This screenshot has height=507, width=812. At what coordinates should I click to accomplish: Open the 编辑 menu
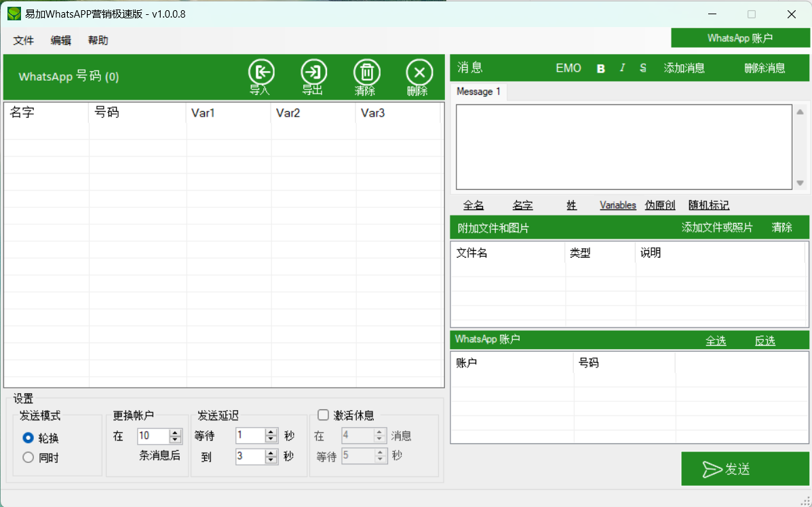point(60,41)
